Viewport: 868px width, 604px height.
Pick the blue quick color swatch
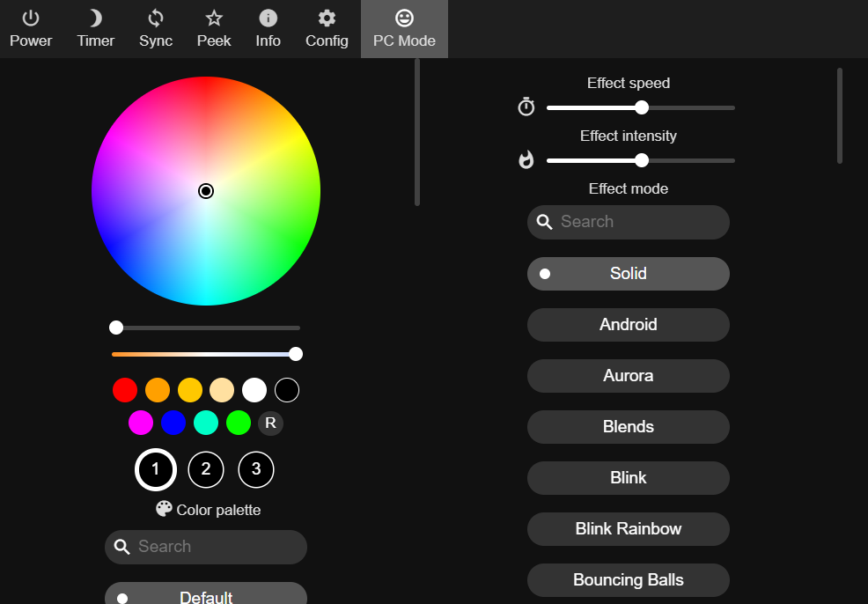pos(173,423)
